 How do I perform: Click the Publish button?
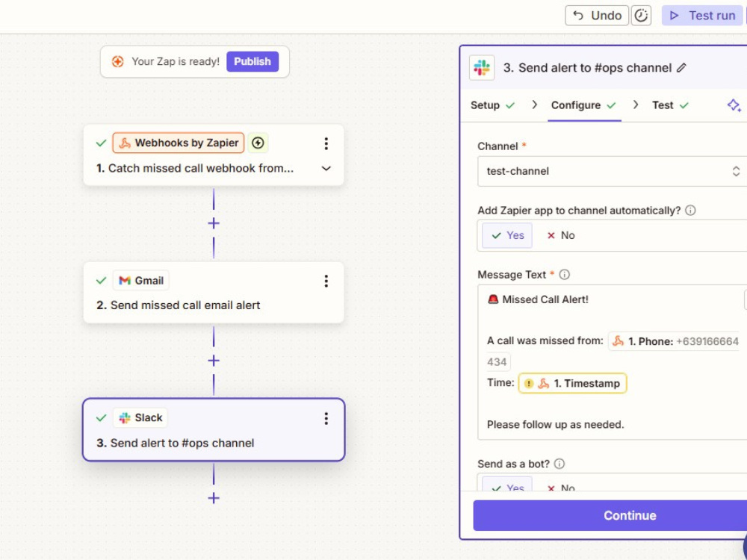click(x=252, y=61)
